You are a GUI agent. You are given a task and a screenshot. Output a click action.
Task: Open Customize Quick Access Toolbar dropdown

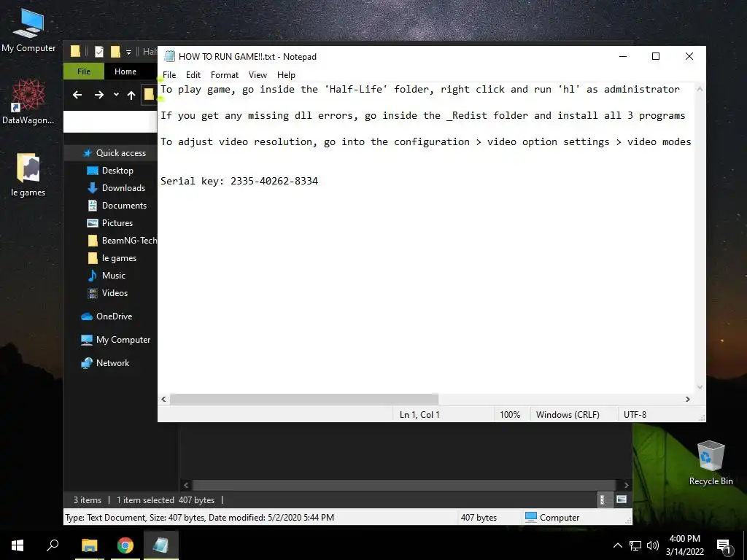click(x=128, y=52)
